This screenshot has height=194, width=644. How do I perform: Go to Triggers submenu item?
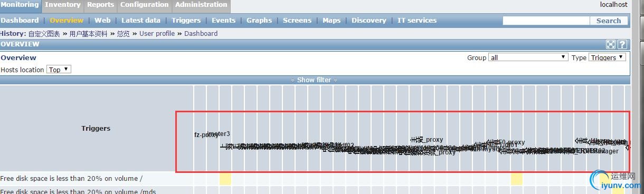(x=186, y=21)
